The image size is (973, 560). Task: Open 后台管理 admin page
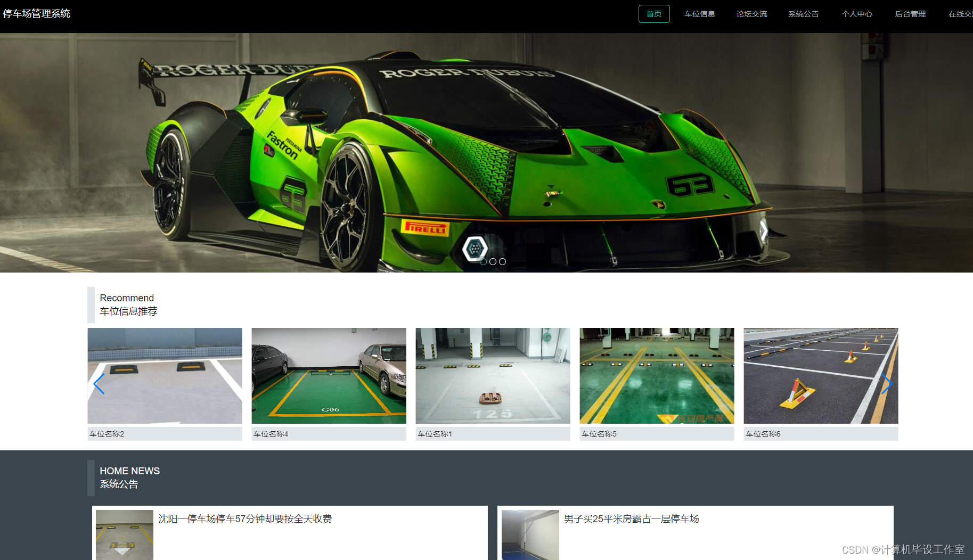[910, 14]
